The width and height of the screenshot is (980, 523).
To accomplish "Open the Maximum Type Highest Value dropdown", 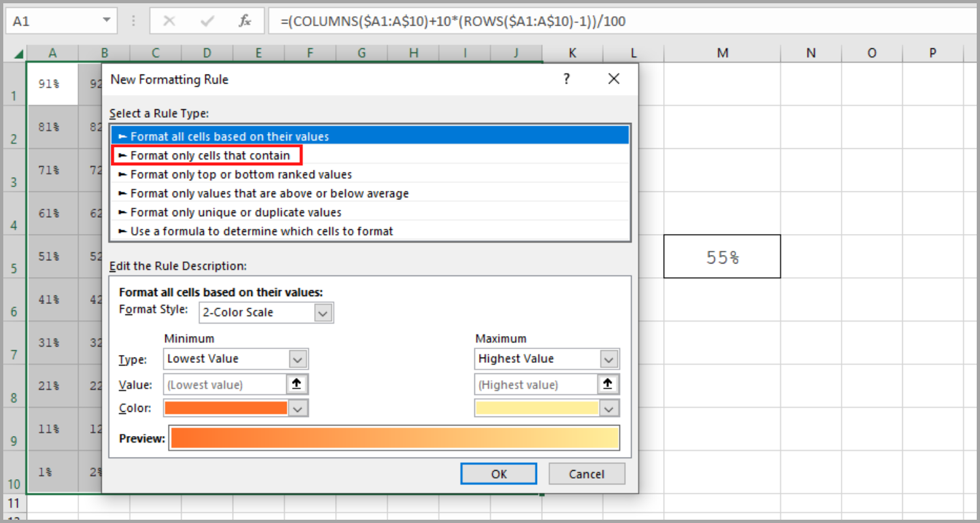I will click(x=608, y=359).
